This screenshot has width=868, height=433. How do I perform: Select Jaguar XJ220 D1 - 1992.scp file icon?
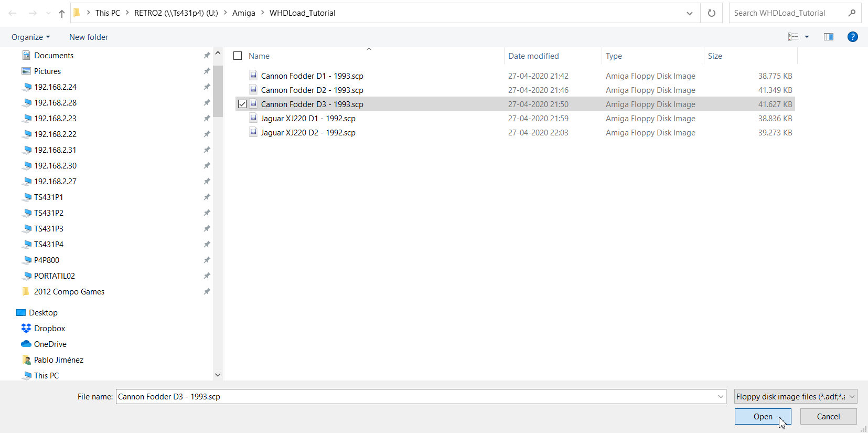point(253,118)
